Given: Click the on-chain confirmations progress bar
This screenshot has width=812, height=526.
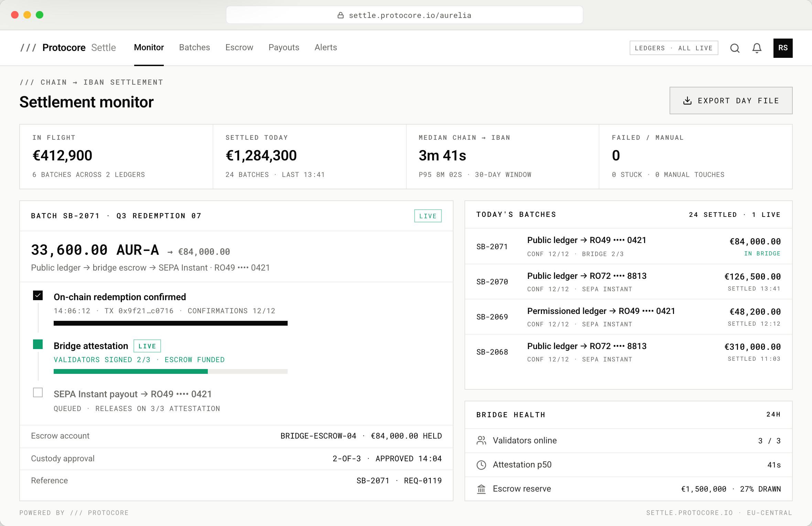Looking at the screenshot, I should point(171,323).
